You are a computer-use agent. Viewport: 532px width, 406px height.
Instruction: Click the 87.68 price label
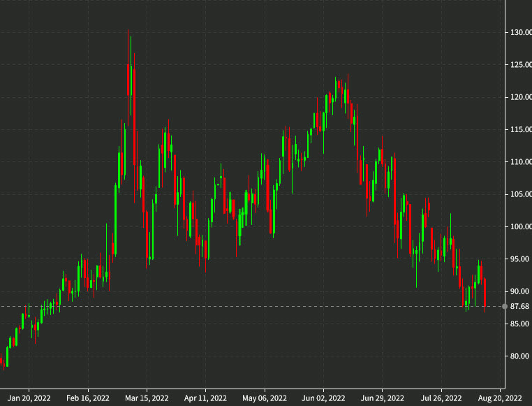click(519, 307)
